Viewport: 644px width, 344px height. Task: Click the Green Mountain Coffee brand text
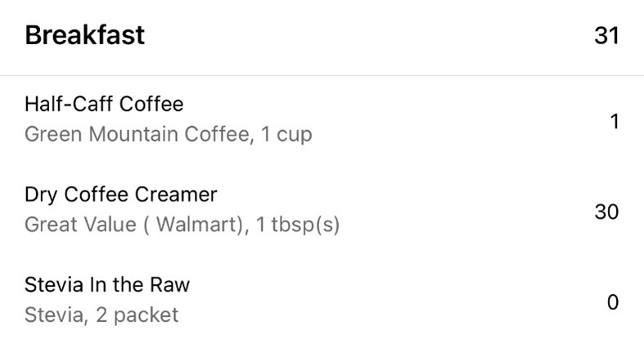click(136, 134)
